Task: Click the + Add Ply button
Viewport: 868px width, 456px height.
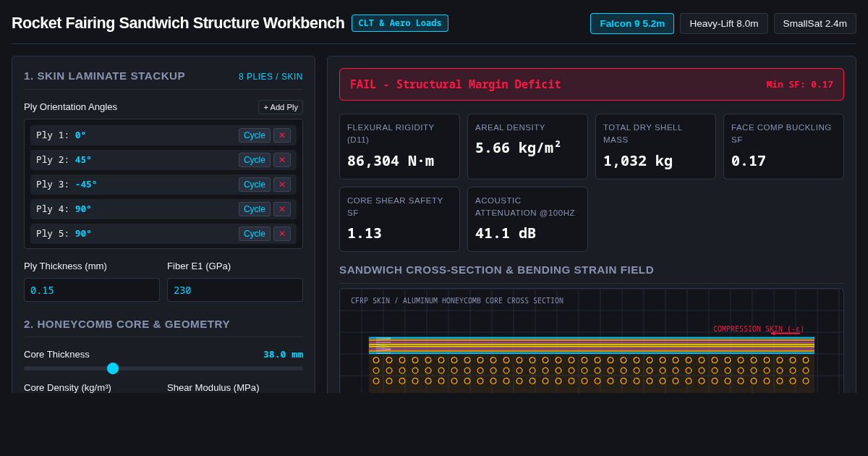Action: pyautogui.click(x=281, y=107)
